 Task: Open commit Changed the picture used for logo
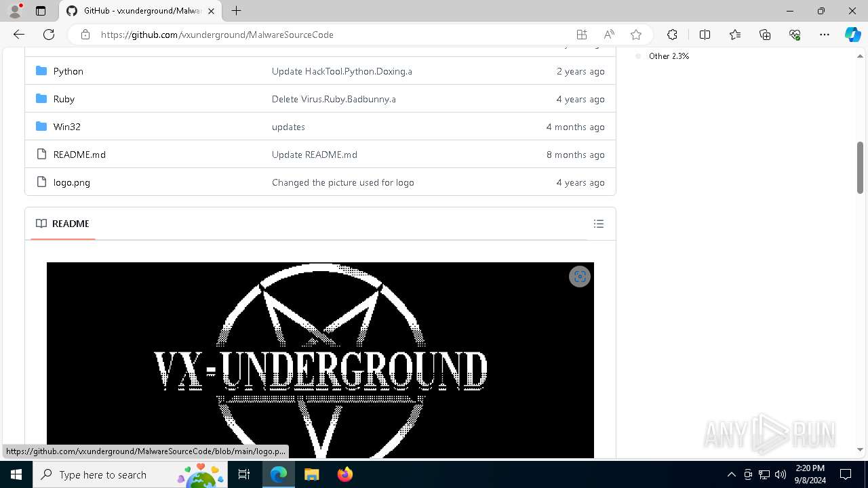coord(343,182)
